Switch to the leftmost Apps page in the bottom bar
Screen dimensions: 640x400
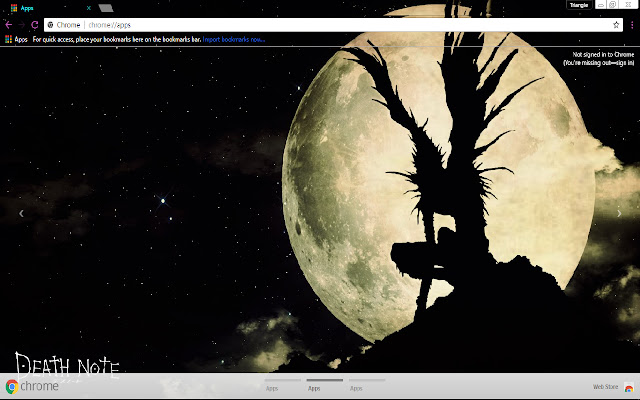click(272, 386)
